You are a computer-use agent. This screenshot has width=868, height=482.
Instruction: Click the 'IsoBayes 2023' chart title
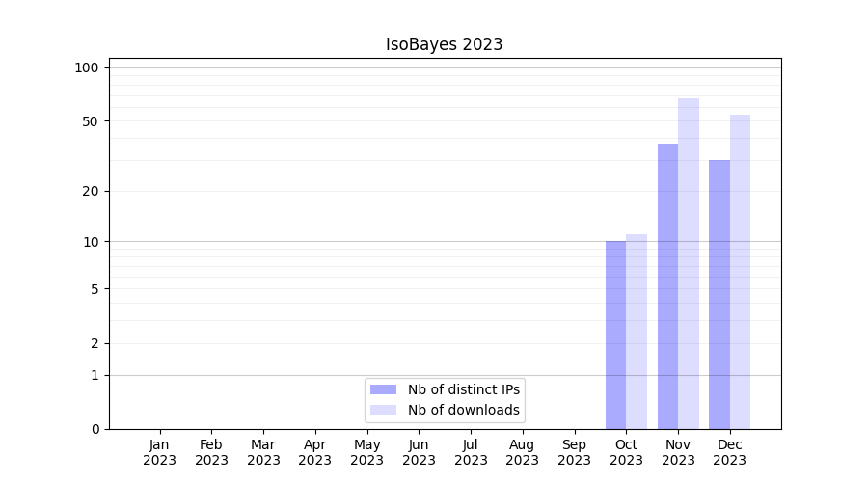(444, 44)
